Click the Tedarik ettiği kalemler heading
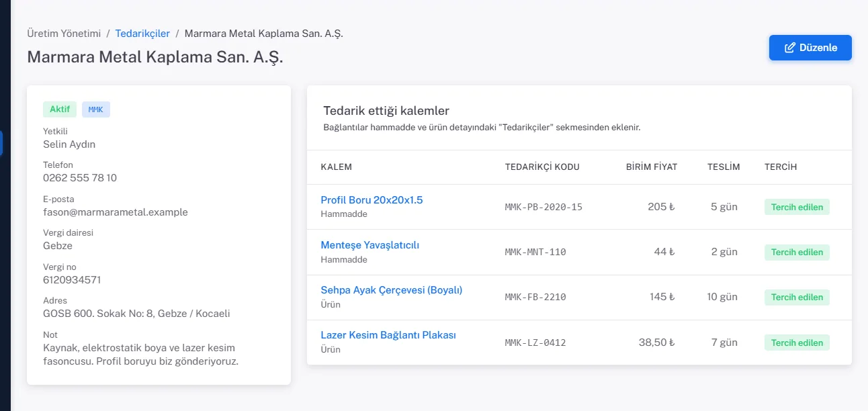 386,111
